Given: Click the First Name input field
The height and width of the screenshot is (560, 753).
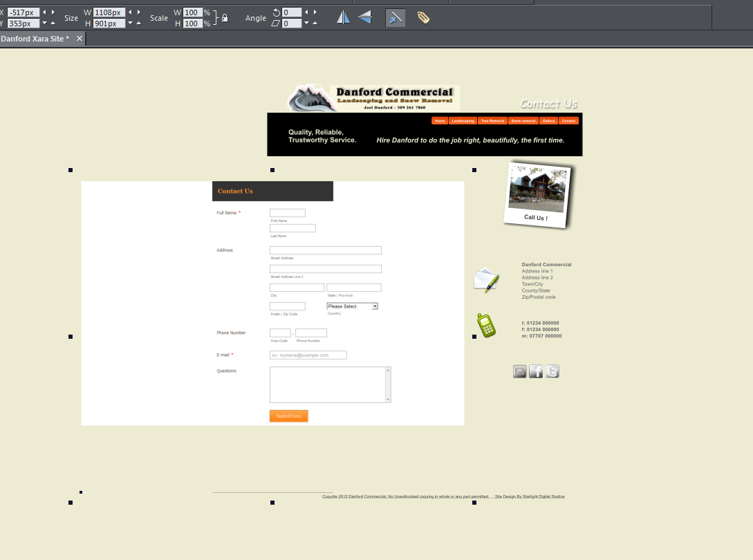Looking at the screenshot, I should [x=287, y=213].
